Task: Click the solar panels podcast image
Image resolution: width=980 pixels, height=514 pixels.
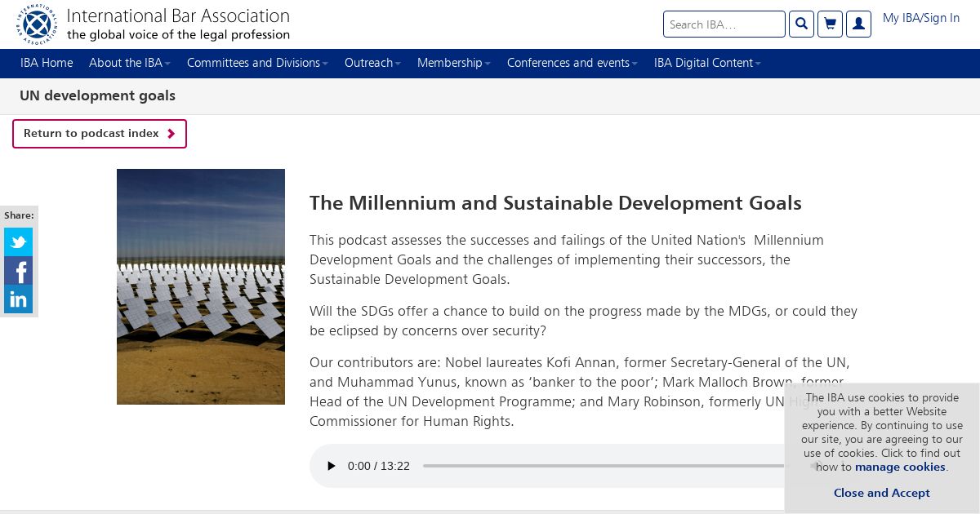Action: pyautogui.click(x=201, y=286)
